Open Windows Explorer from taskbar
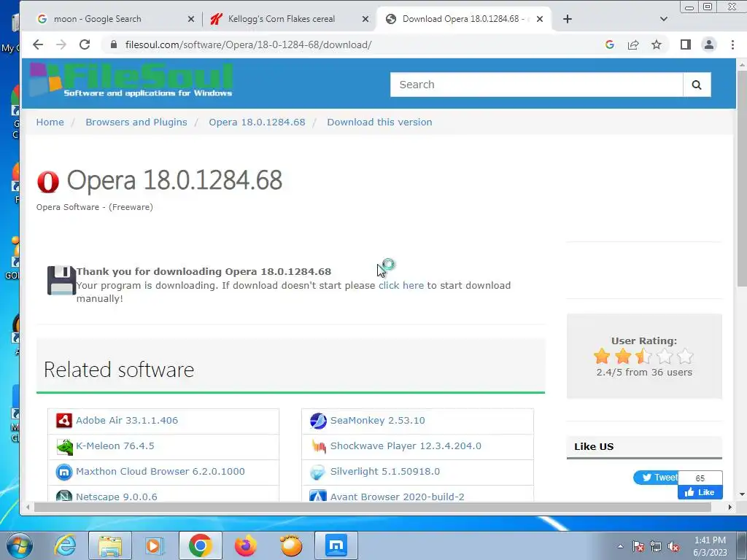The height and width of the screenshot is (560, 747). pyautogui.click(x=110, y=545)
